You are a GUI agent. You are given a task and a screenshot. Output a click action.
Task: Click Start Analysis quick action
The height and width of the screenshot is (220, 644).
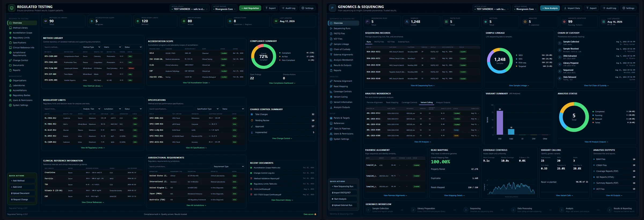pyautogui.click(x=344, y=199)
